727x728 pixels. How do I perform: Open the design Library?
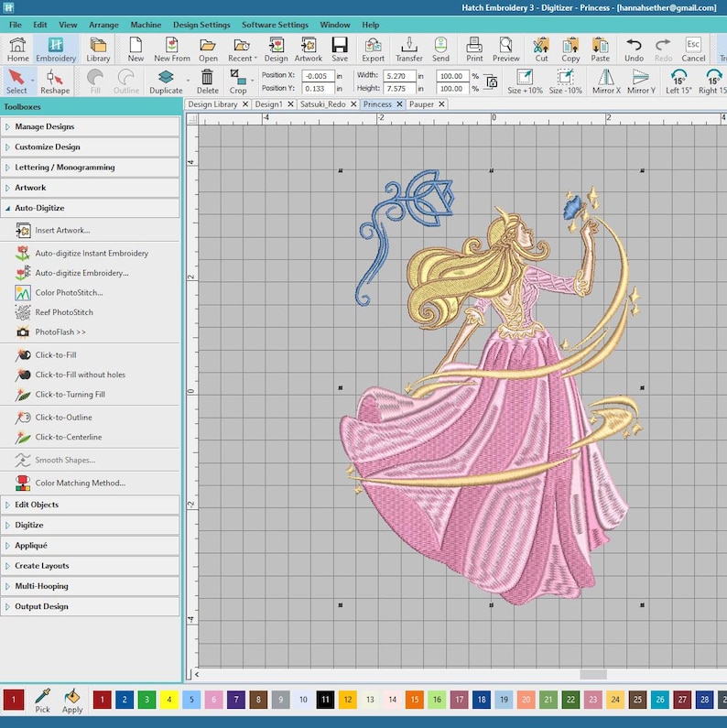(x=98, y=49)
